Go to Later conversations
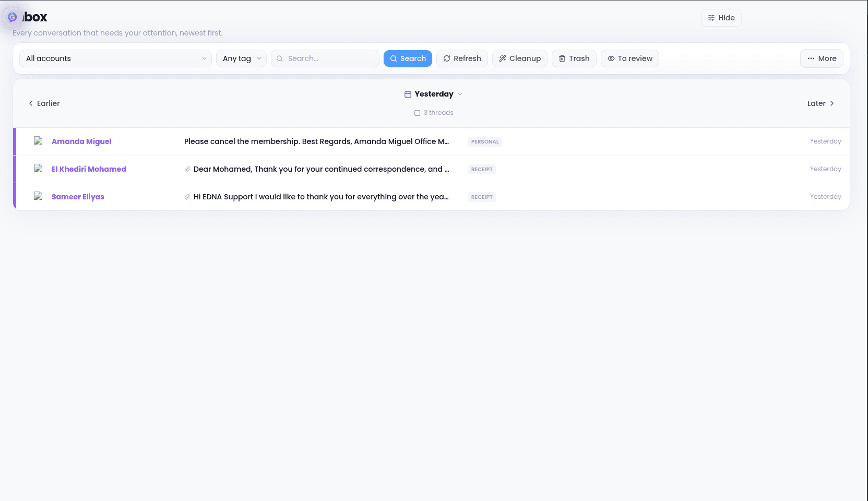Image resolution: width=868 pixels, height=501 pixels. point(821,103)
